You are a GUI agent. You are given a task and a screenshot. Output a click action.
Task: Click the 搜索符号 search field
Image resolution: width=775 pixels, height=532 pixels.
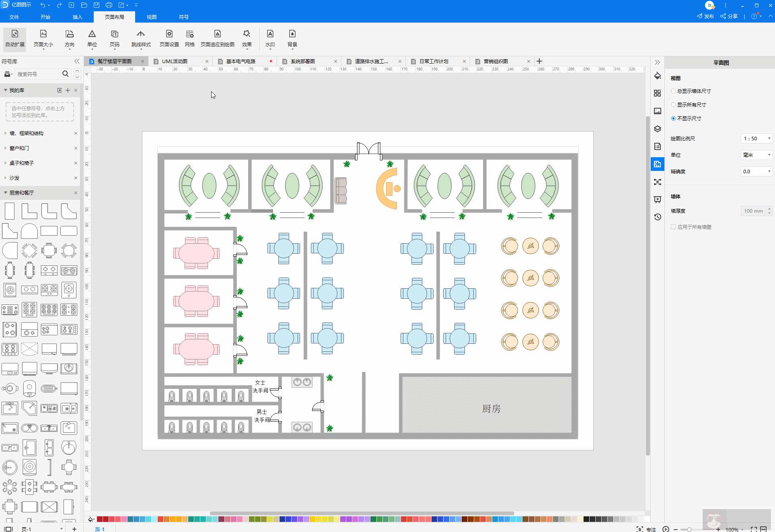pos(38,74)
